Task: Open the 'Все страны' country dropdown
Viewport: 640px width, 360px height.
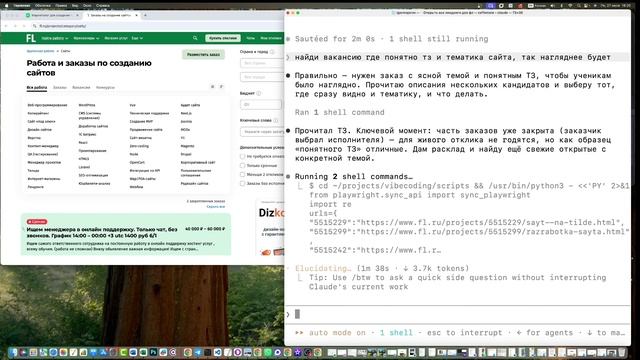Action: coord(262,63)
